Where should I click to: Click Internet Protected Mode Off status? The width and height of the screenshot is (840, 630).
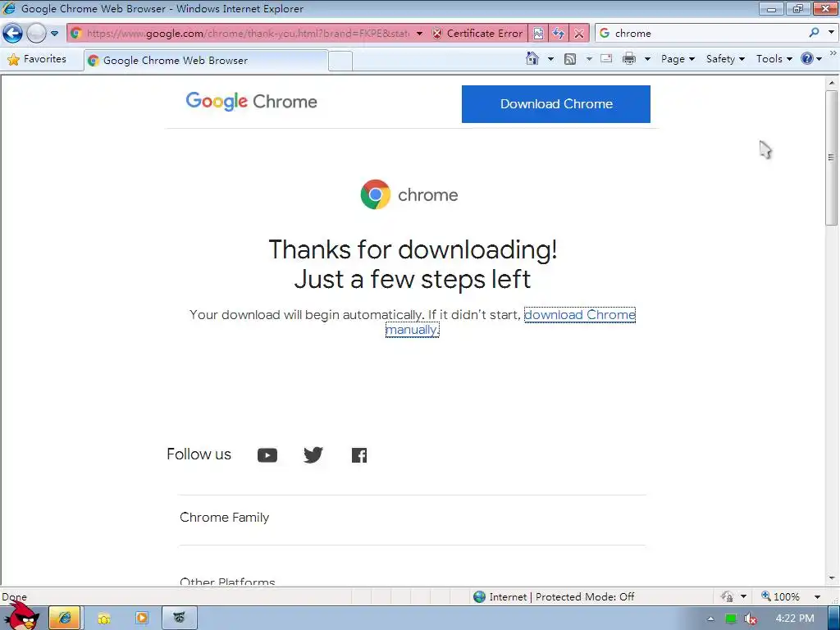click(554, 597)
